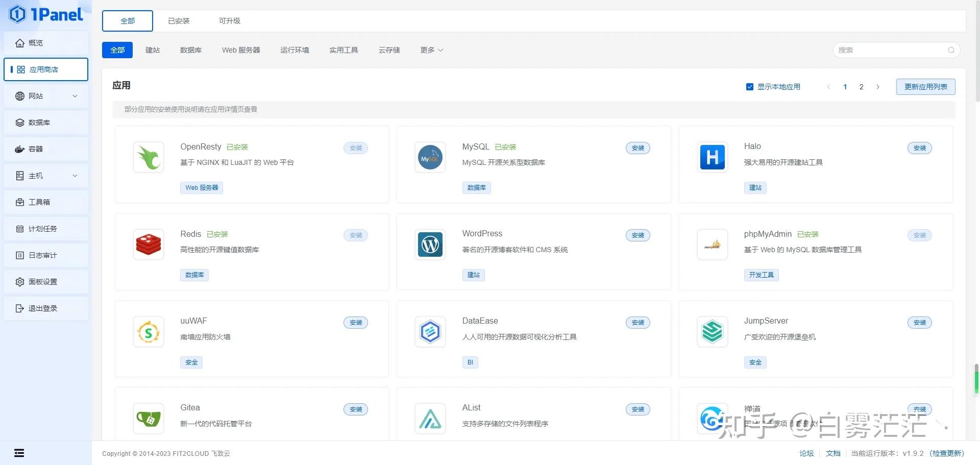
Task: Click 安装 button for MySQL
Action: click(x=638, y=148)
